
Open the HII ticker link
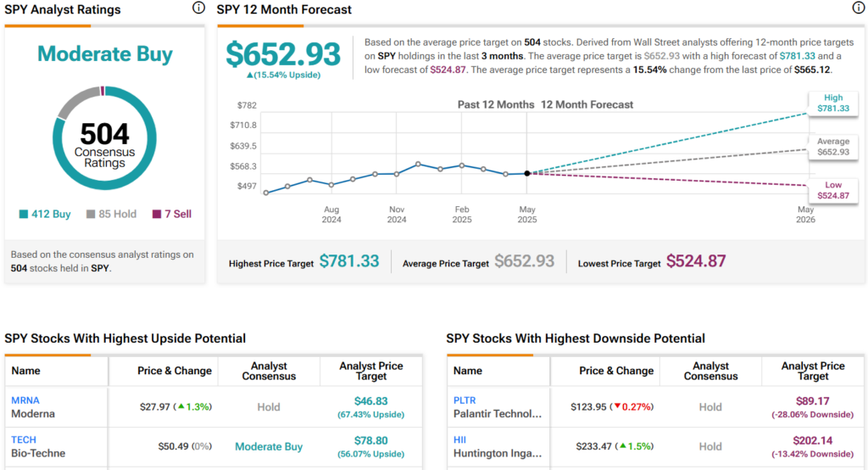click(460, 439)
